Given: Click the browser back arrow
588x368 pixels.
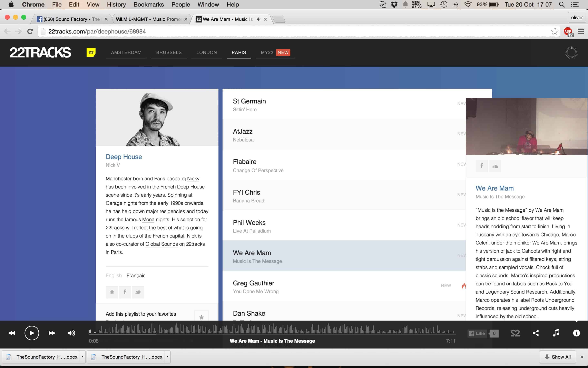Looking at the screenshot, I should (7, 31).
